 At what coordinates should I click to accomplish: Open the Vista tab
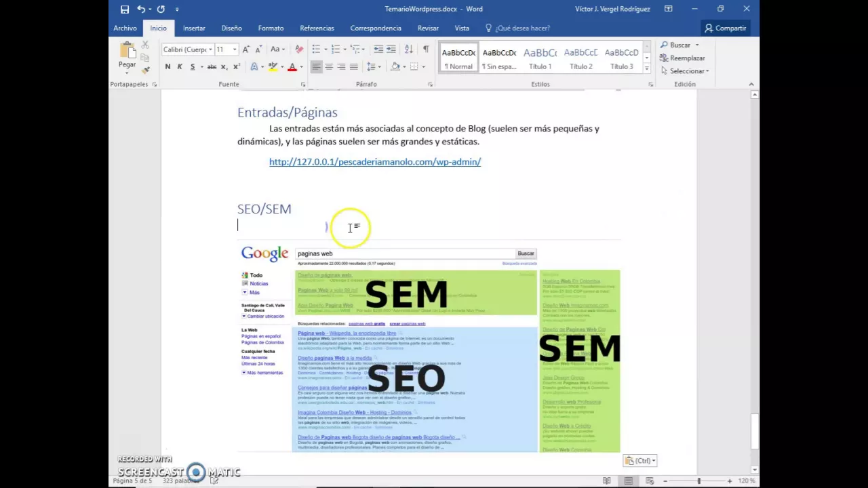point(462,28)
